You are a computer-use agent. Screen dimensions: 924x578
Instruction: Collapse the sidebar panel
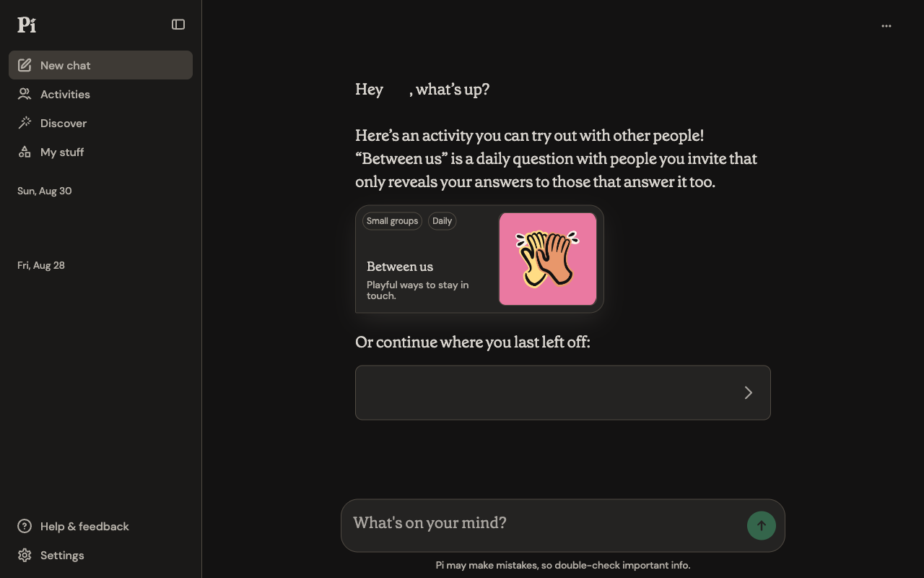pyautogui.click(x=178, y=25)
